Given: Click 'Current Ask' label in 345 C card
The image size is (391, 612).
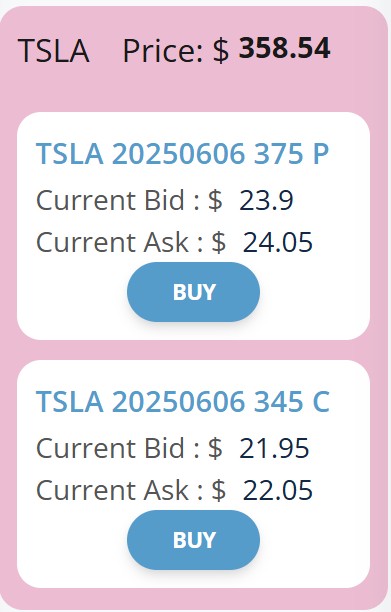Looking at the screenshot, I should (x=112, y=490).
